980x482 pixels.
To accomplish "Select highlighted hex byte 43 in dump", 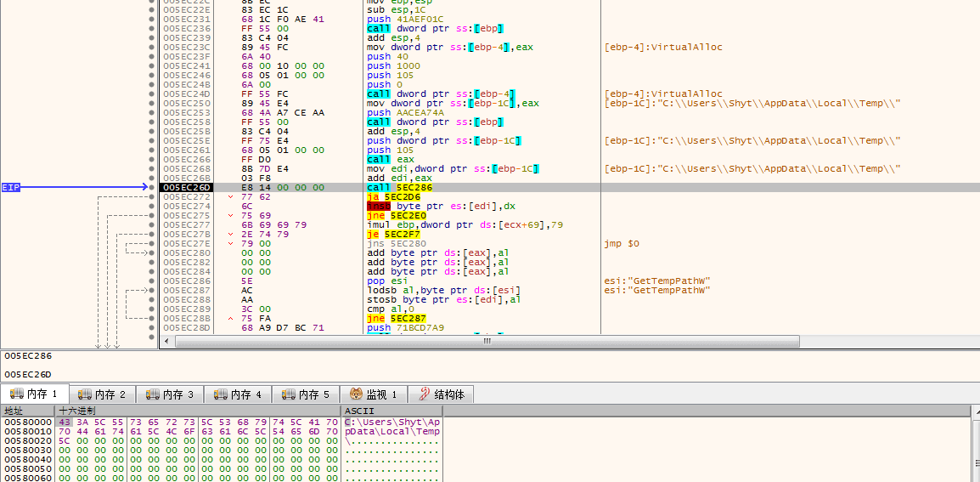I will point(64,422).
